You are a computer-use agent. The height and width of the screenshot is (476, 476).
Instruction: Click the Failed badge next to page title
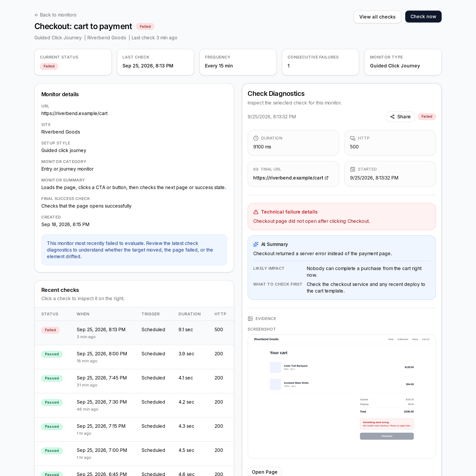pyautogui.click(x=145, y=27)
